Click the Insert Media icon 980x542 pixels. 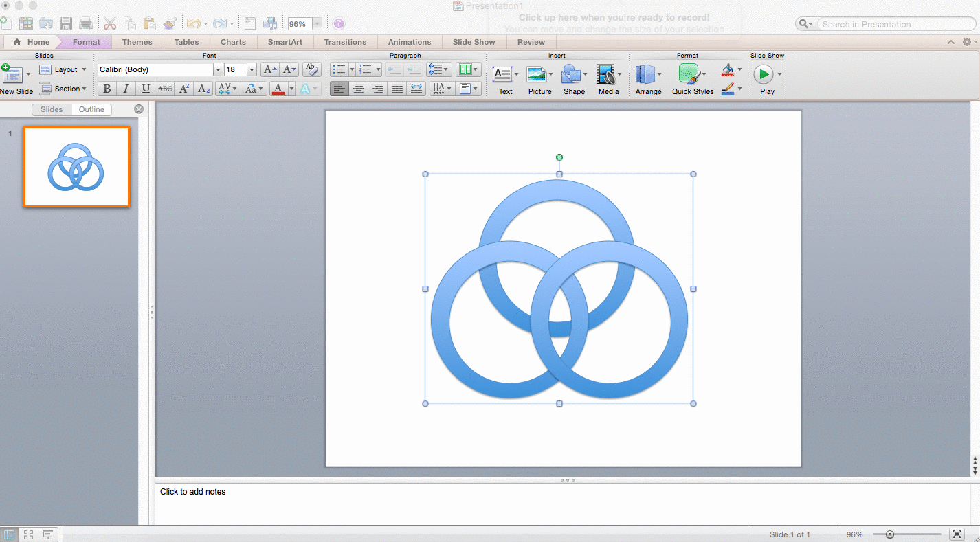coord(605,74)
